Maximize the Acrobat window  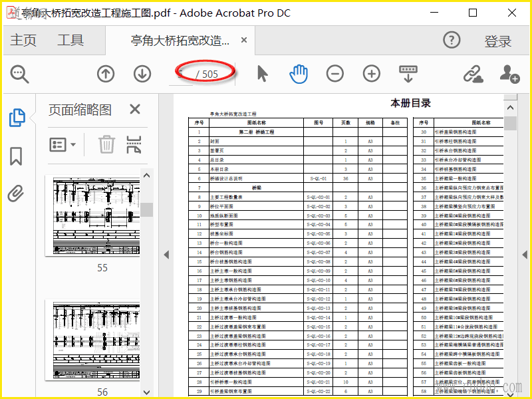click(x=473, y=13)
